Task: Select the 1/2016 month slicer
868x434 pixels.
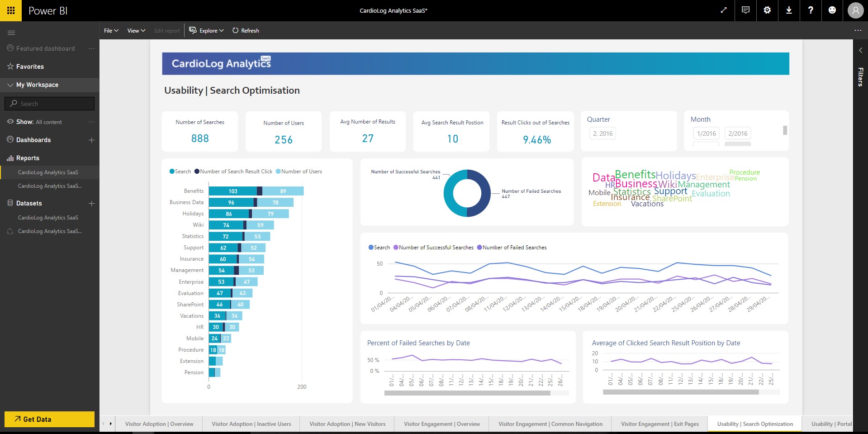Action: [706, 134]
